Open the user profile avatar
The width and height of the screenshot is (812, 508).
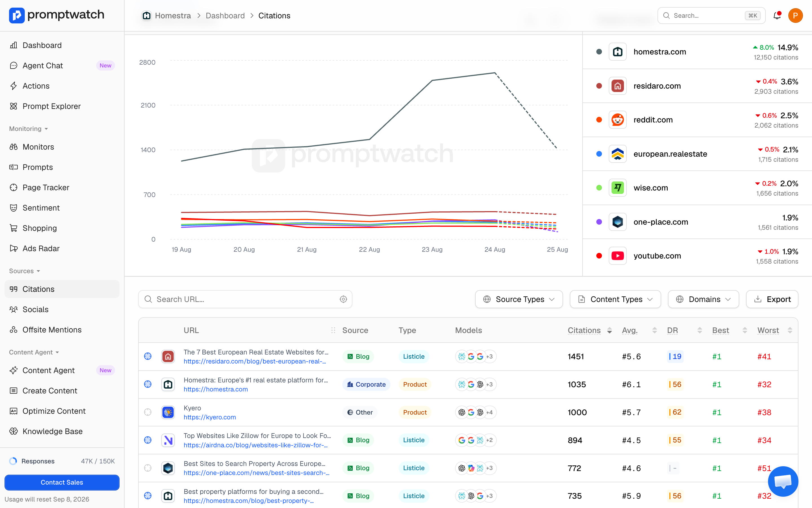click(x=795, y=16)
